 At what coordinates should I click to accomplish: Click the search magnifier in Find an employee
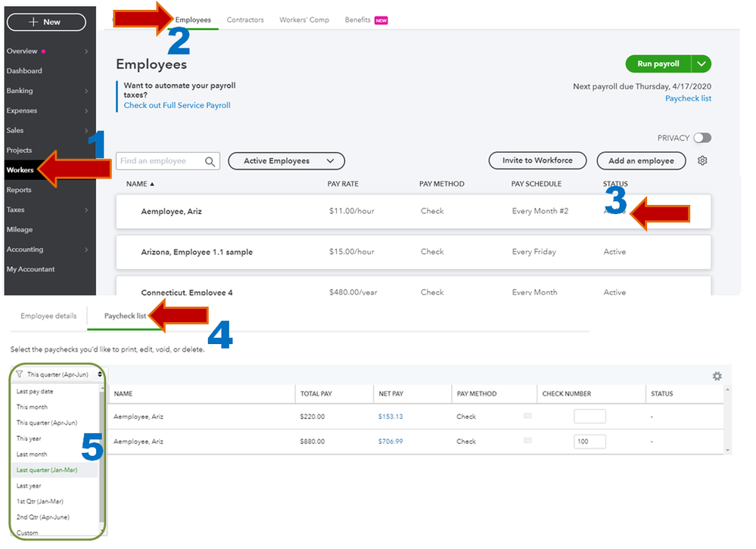(x=210, y=162)
